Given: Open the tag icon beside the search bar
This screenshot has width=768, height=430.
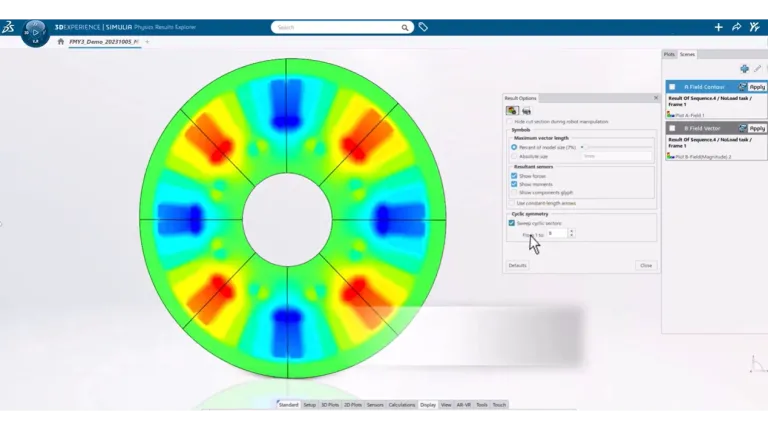Looking at the screenshot, I should [x=423, y=27].
